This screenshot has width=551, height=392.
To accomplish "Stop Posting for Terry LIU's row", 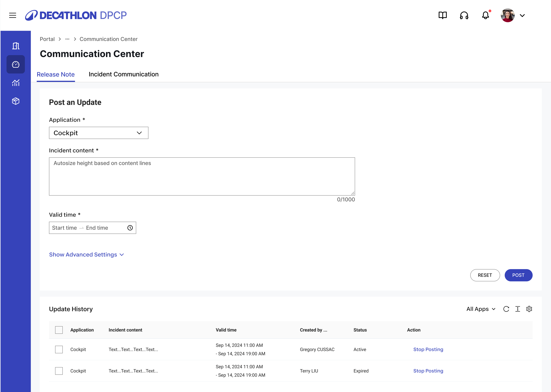I will pyautogui.click(x=428, y=371).
